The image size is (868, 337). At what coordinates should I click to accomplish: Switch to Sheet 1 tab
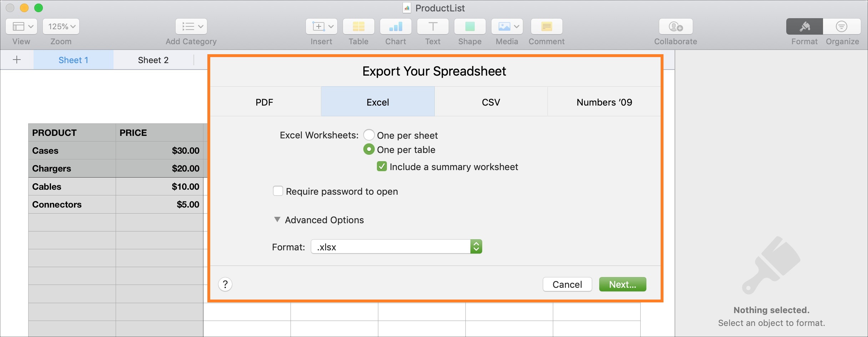point(74,60)
